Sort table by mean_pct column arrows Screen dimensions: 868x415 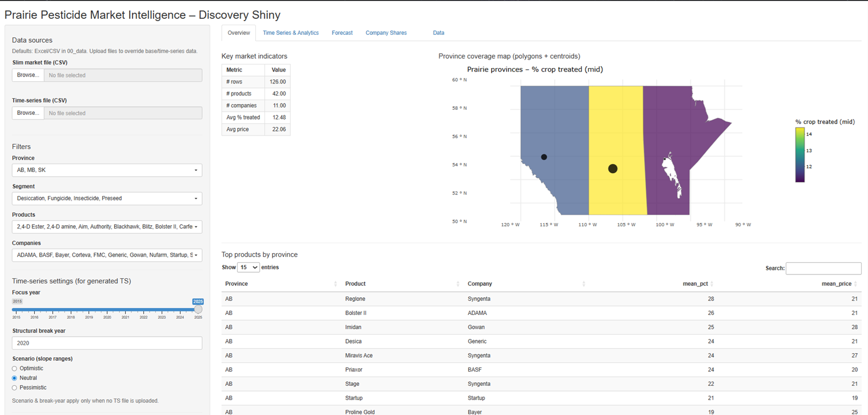712,284
